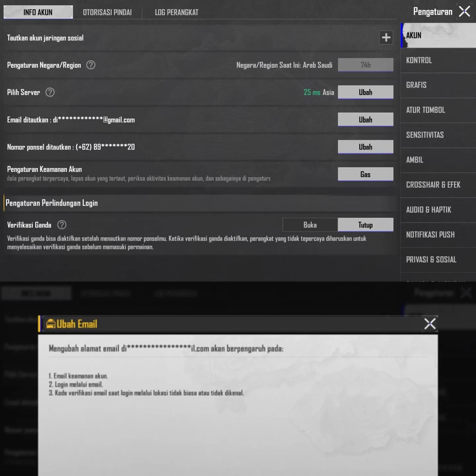Click question mark icon next to Pilih Server
The image size is (476, 476).
coord(50,92)
